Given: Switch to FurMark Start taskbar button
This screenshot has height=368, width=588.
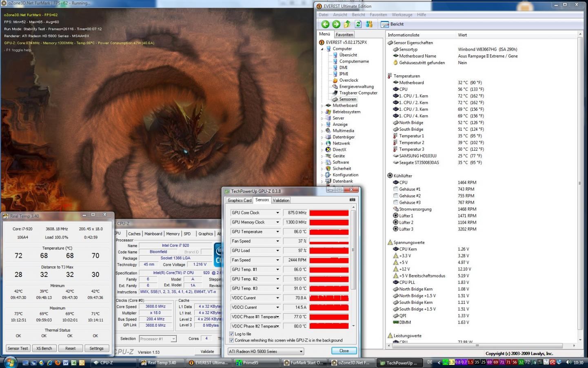Looking at the screenshot, I should [304, 363].
